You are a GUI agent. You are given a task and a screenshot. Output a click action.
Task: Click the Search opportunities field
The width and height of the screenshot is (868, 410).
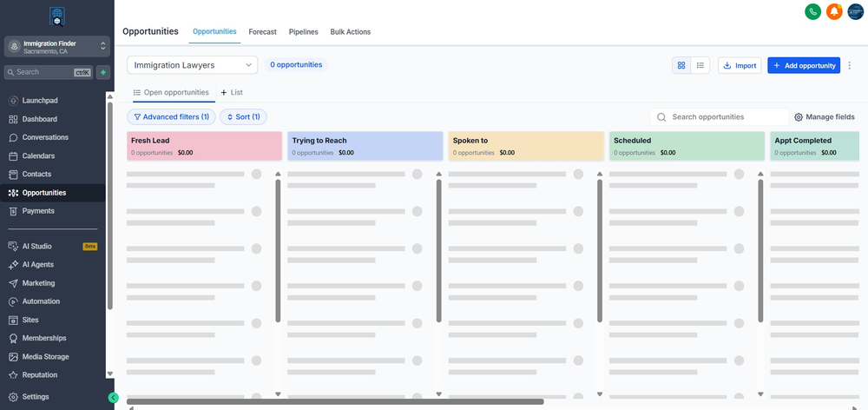[x=719, y=117]
